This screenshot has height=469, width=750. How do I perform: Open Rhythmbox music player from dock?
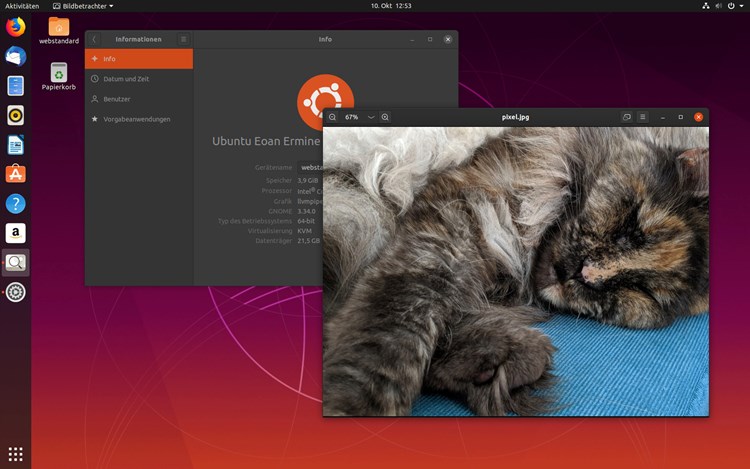[15, 115]
